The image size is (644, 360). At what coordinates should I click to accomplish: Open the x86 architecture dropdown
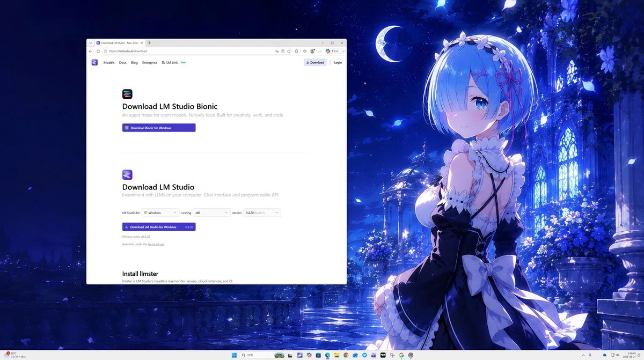(211, 212)
